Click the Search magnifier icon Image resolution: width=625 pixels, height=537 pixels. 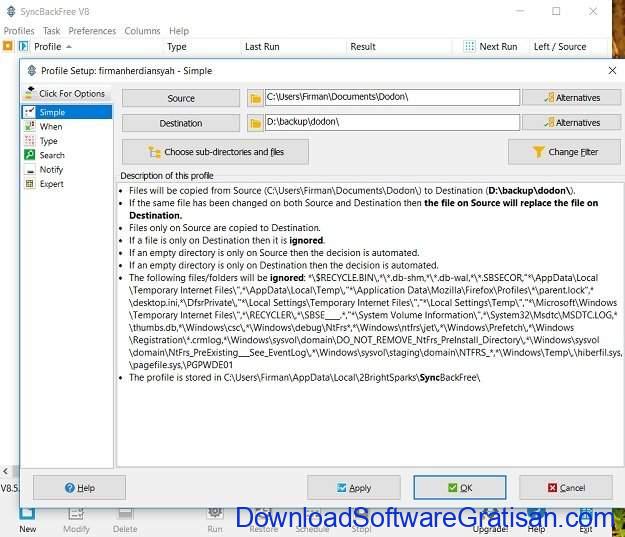pyautogui.click(x=29, y=155)
